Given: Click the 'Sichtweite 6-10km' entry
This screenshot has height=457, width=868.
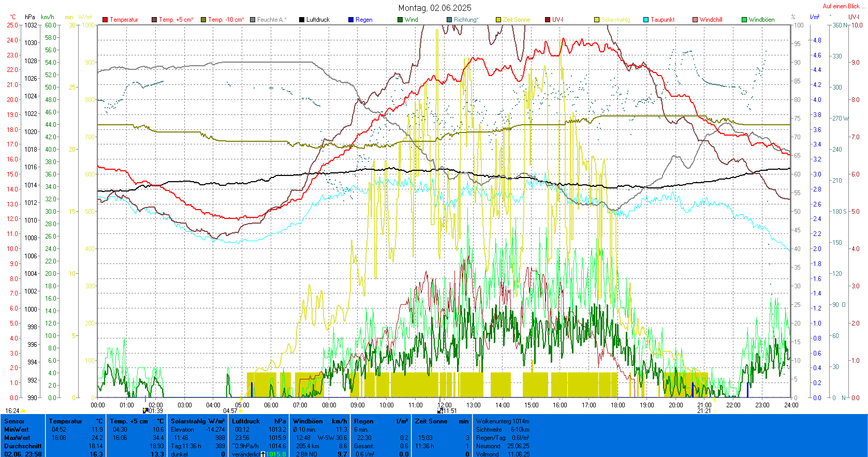Looking at the screenshot, I should [503, 430].
